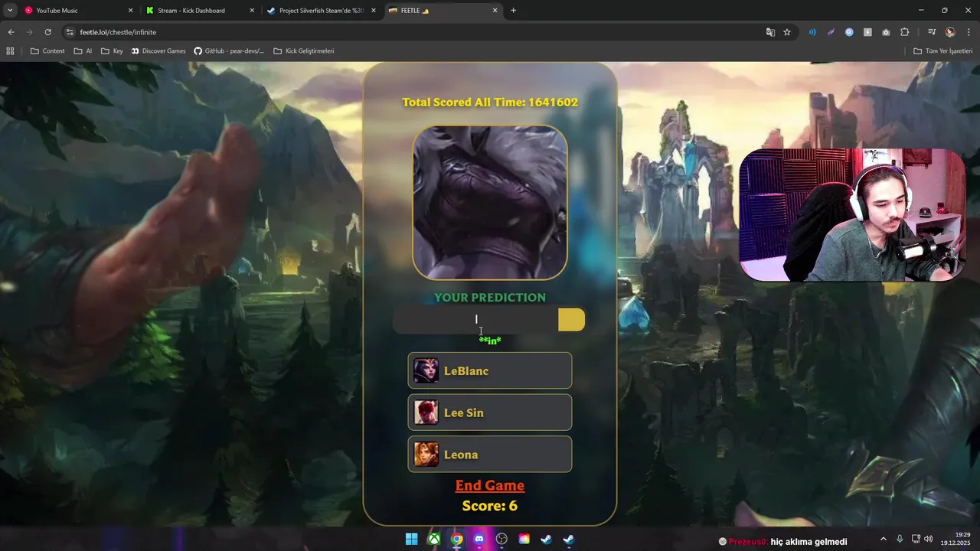Open the Content bookmark folder
The image size is (980, 551).
[47, 51]
